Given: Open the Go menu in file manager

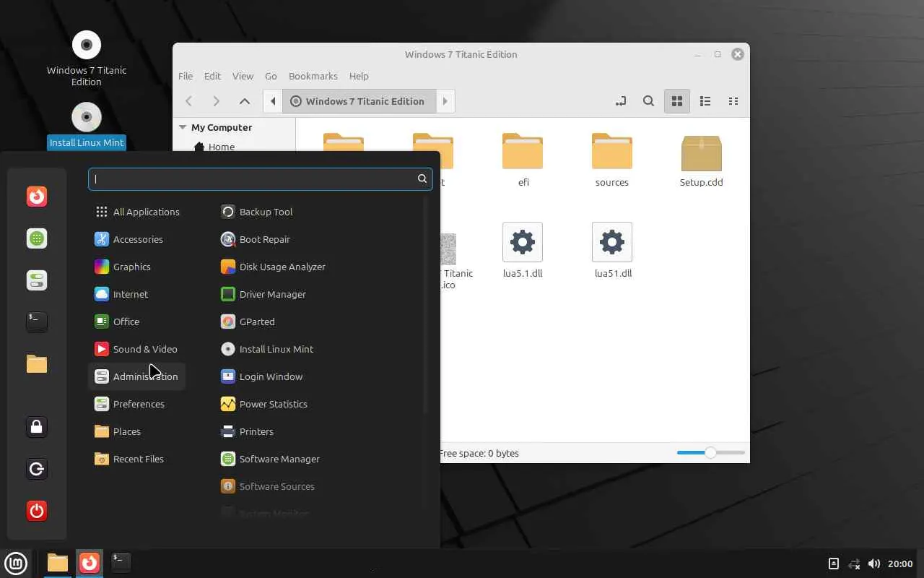Looking at the screenshot, I should 271,76.
